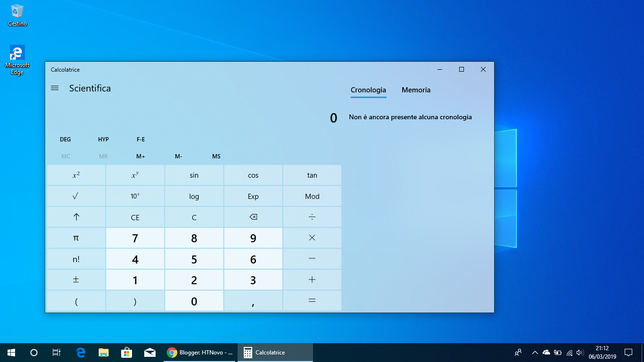The height and width of the screenshot is (362, 644).
Task: Select the pi constant
Action: pyautogui.click(x=76, y=238)
